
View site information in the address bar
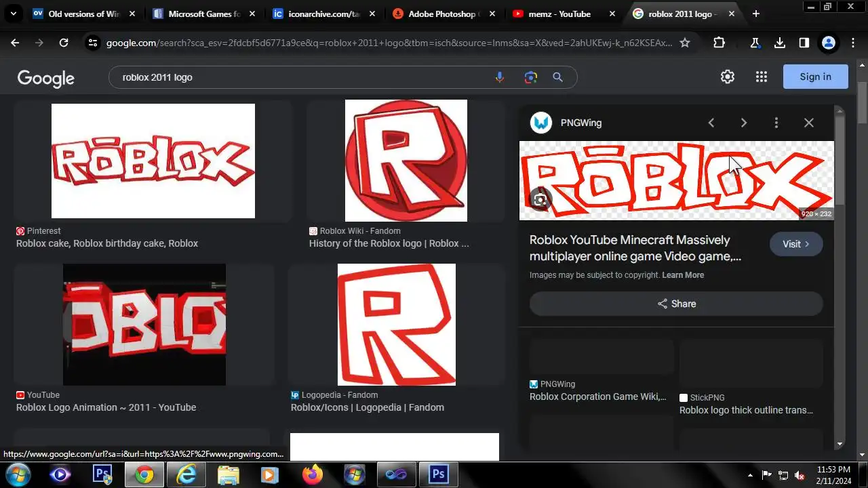[x=93, y=43]
